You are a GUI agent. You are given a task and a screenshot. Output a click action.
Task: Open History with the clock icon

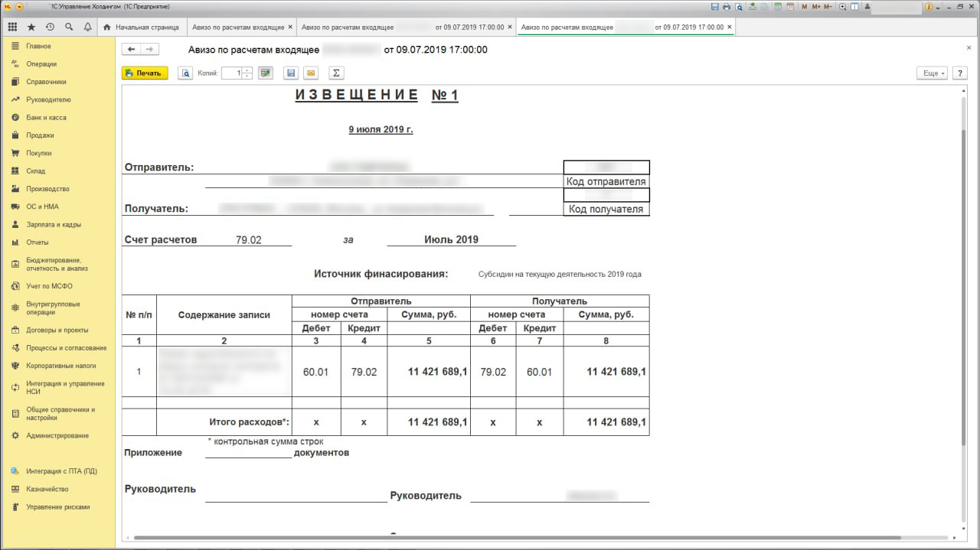pyautogui.click(x=50, y=27)
